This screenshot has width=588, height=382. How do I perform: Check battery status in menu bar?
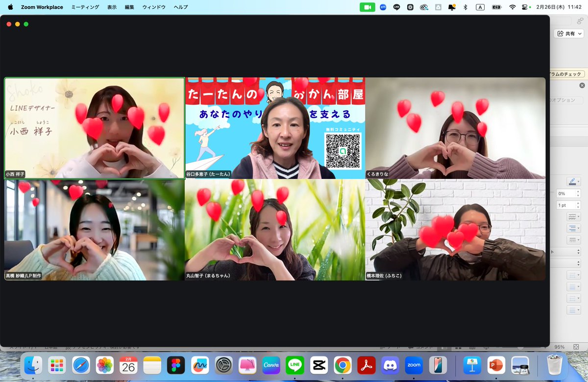tap(496, 7)
